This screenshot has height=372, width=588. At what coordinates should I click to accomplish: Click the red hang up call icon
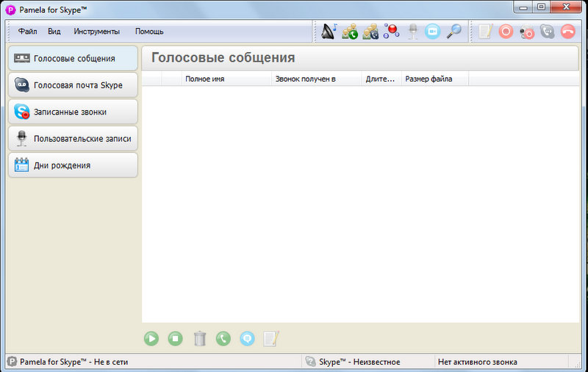pyautogui.click(x=567, y=32)
